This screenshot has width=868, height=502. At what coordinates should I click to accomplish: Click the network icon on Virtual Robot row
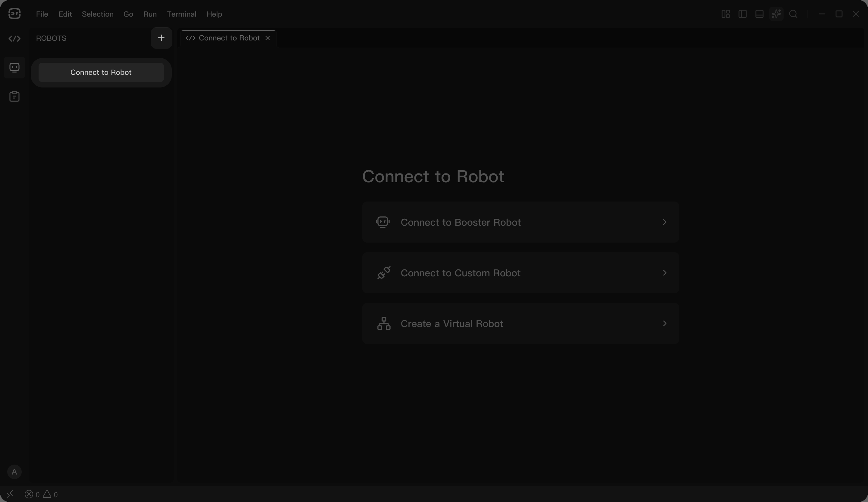click(x=384, y=323)
